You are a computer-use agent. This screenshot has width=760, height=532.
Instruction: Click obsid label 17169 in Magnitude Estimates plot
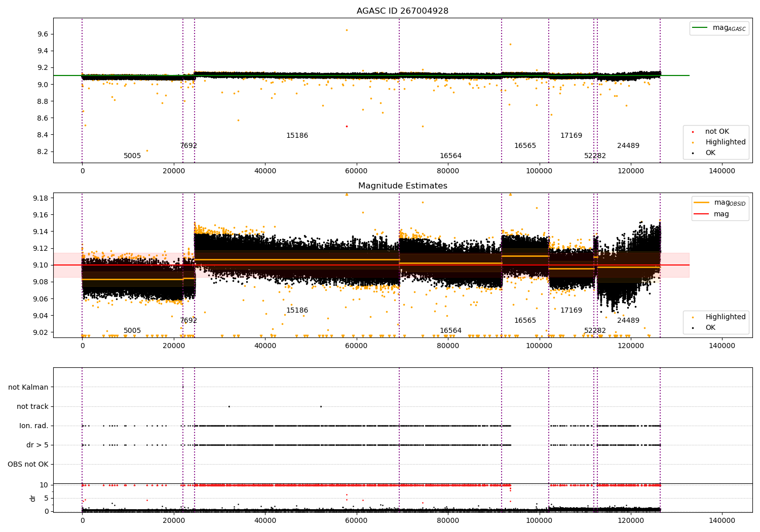click(571, 311)
